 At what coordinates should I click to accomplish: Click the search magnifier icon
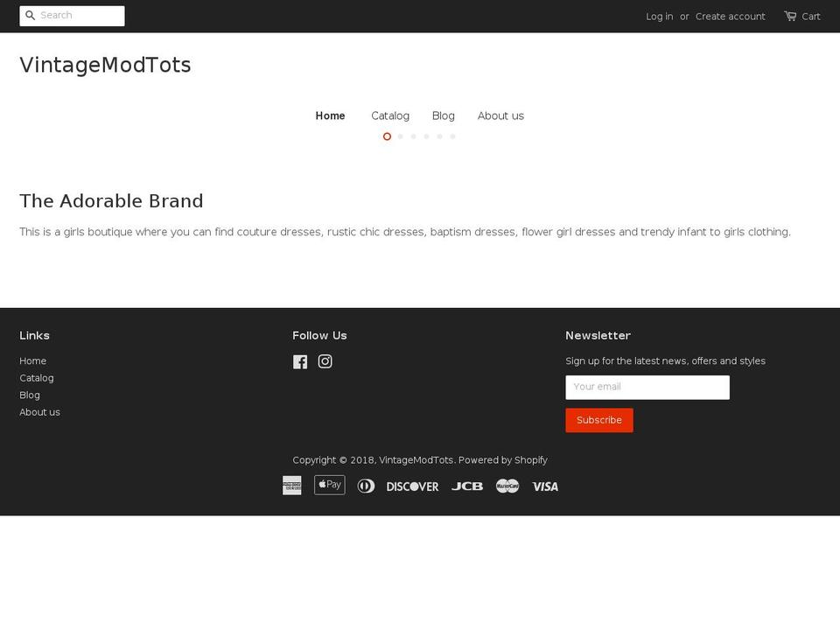coord(31,16)
